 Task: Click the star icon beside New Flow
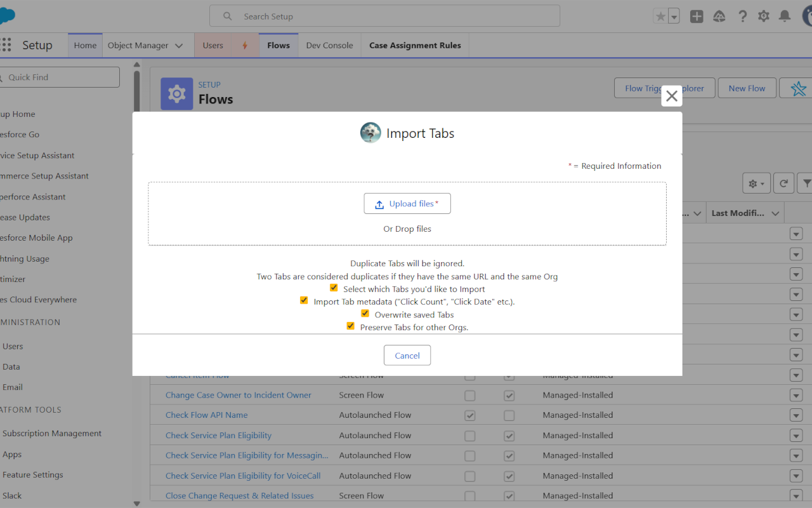point(798,88)
